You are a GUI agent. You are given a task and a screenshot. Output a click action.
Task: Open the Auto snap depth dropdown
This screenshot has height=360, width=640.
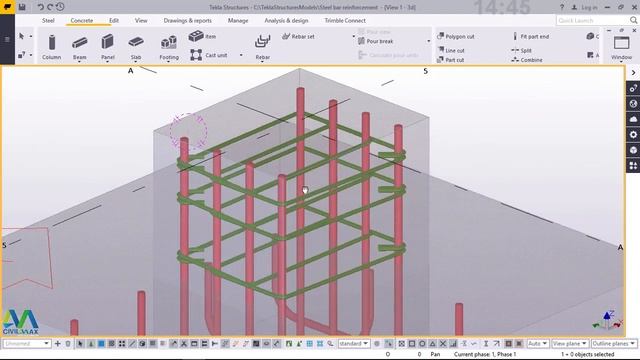pos(537,344)
